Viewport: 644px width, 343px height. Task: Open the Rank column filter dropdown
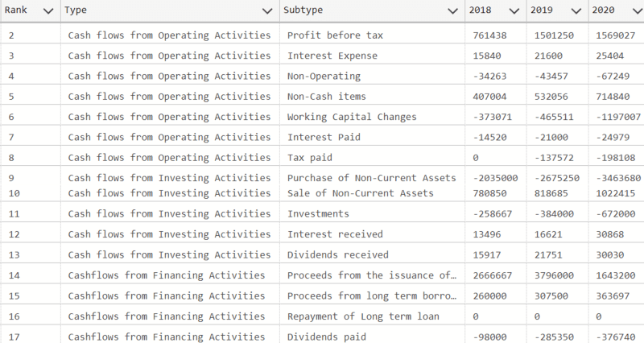tap(48, 11)
